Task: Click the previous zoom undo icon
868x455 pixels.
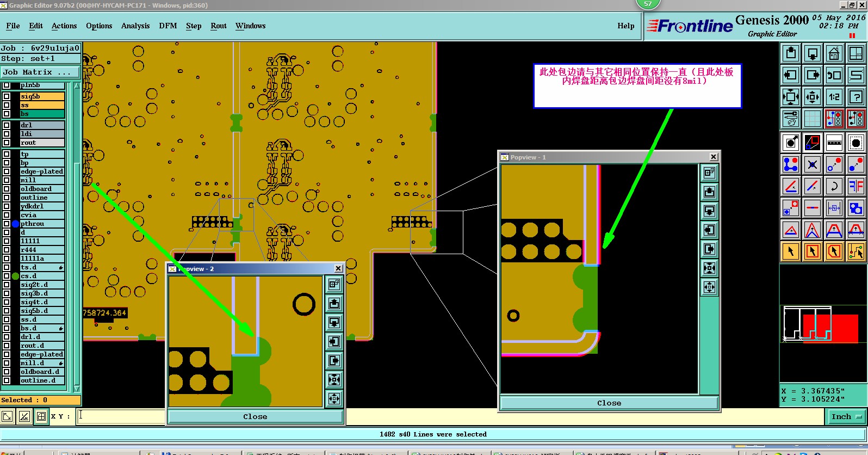Action: pyautogui.click(x=834, y=75)
